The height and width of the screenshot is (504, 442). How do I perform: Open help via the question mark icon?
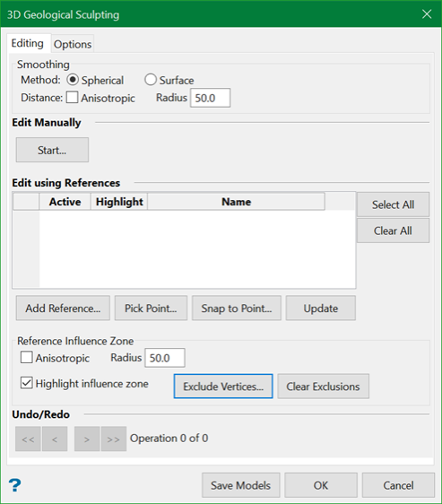14,485
